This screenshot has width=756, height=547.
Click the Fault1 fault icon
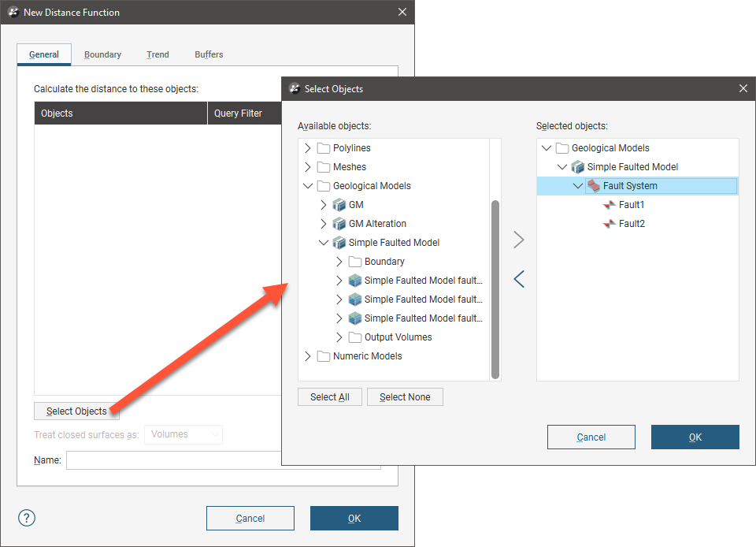610,205
